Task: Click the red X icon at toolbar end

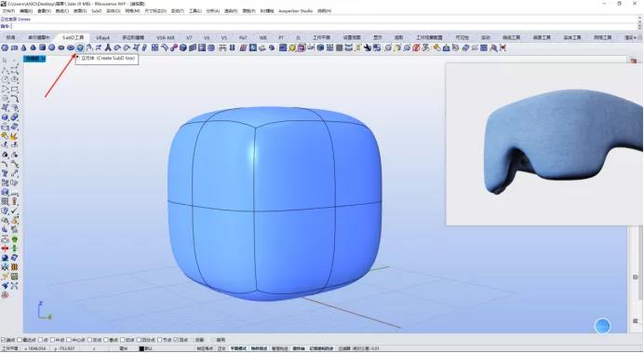Action: (x=503, y=48)
